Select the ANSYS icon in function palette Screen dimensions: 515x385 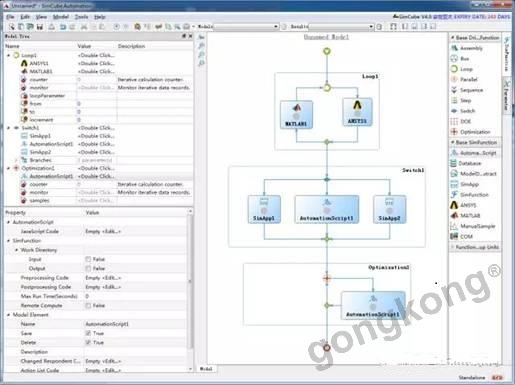point(454,205)
